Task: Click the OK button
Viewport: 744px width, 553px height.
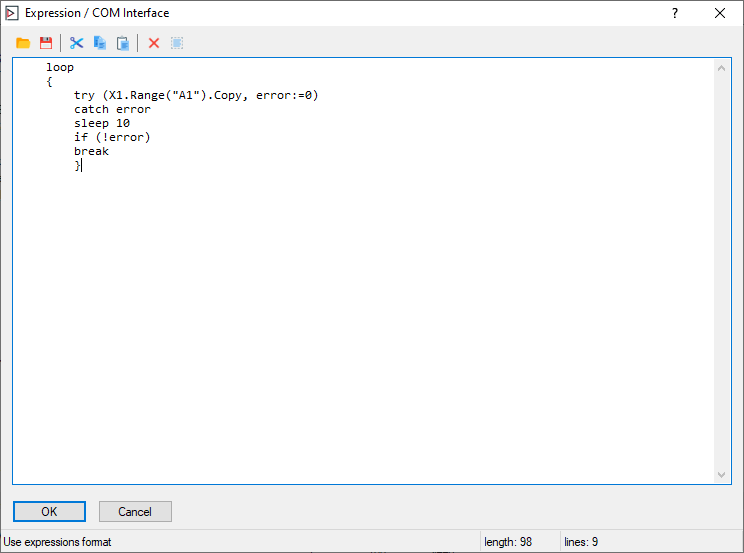Action: 49,512
